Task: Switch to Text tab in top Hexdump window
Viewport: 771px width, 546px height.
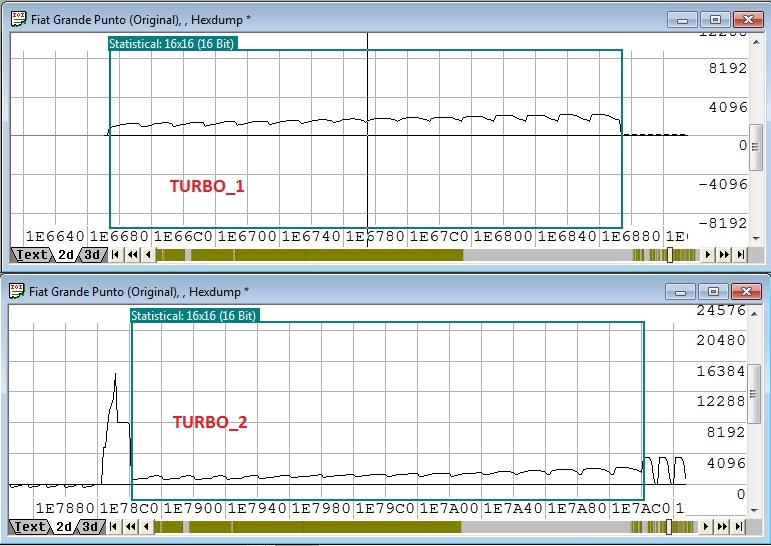Action: (31, 255)
